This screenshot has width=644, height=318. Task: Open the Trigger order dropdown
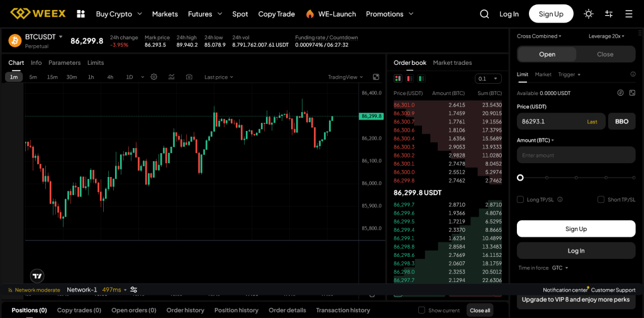pyautogui.click(x=569, y=74)
